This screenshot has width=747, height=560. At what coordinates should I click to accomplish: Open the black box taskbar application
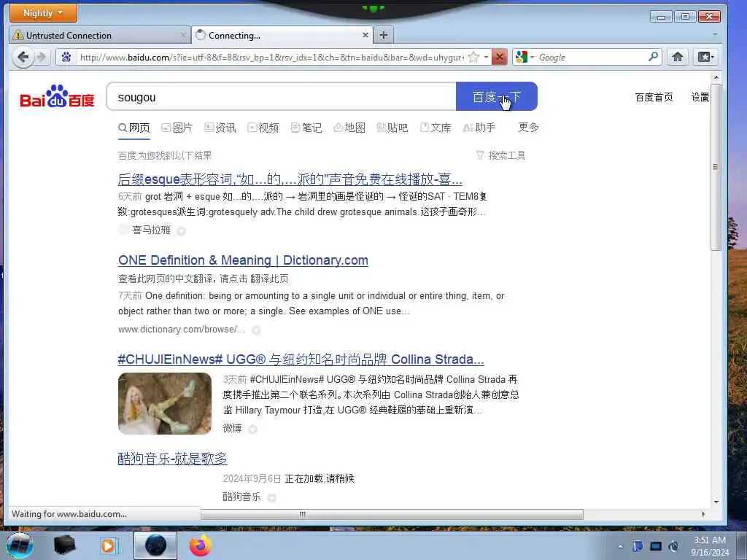click(65, 545)
